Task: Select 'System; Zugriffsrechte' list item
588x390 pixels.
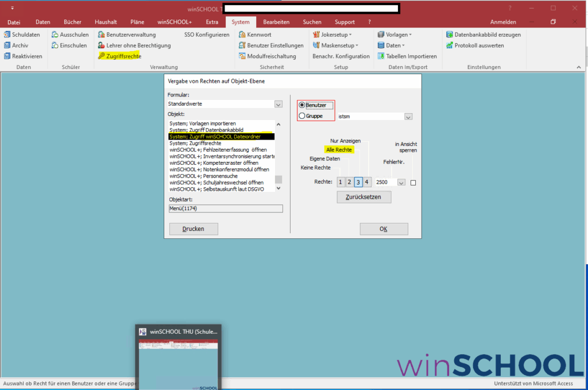Action: coord(221,143)
